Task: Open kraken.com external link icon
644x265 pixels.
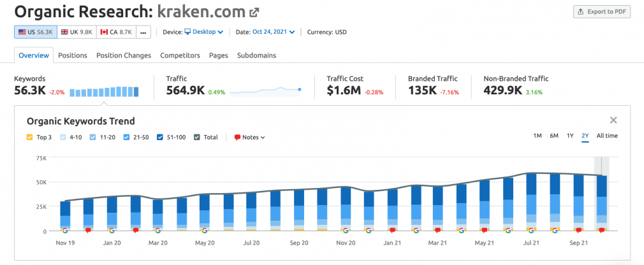Action: tap(254, 13)
